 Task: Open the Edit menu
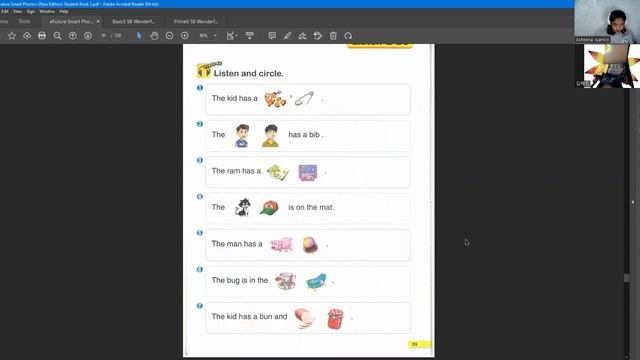(5, 11)
